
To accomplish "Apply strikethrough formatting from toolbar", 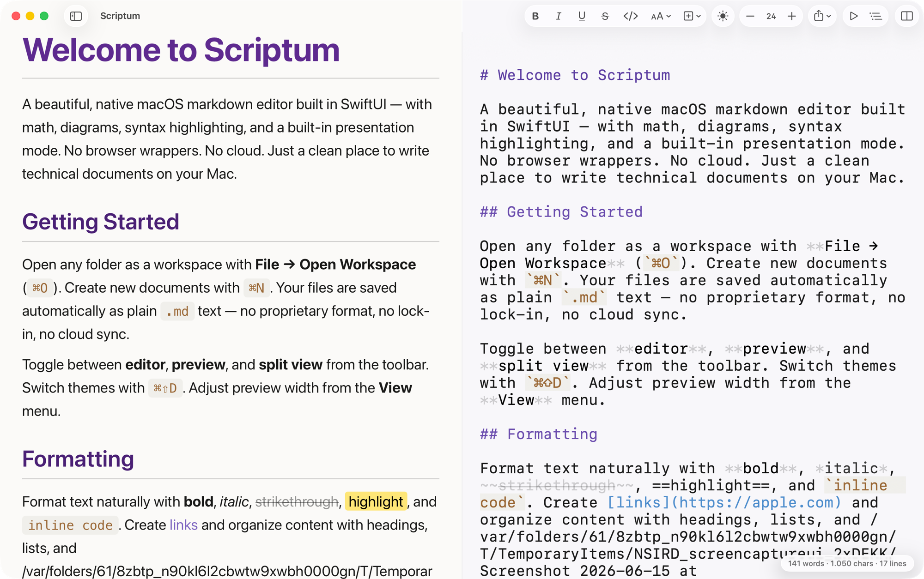I will tap(605, 16).
